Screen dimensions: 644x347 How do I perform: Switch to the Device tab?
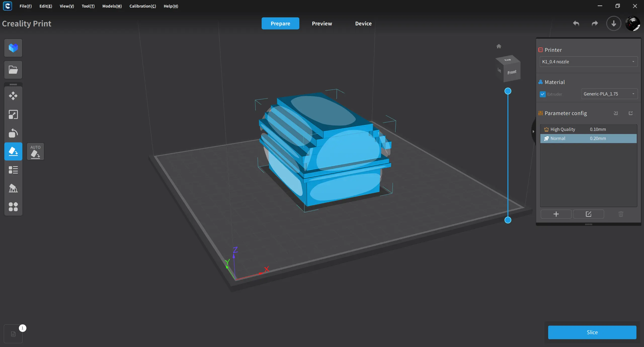(x=363, y=23)
